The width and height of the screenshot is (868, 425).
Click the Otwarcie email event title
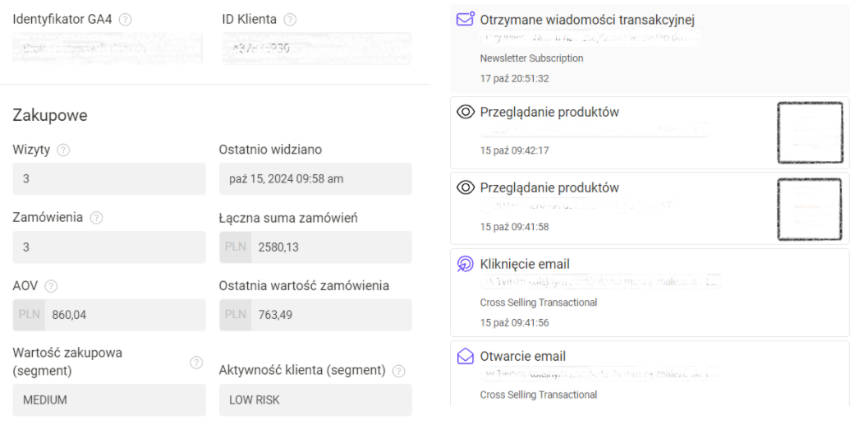coord(522,356)
